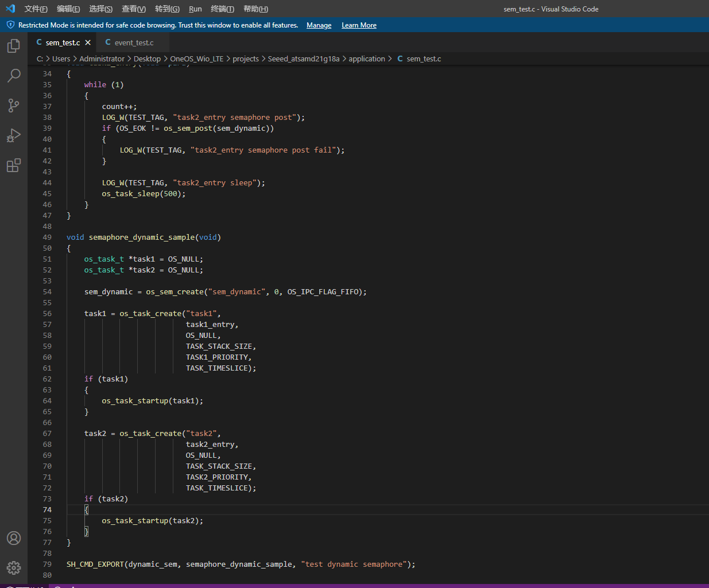709x588 pixels.
Task: Click "SH_CMD_EXPORT" on line 79
Action: [x=95, y=564]
